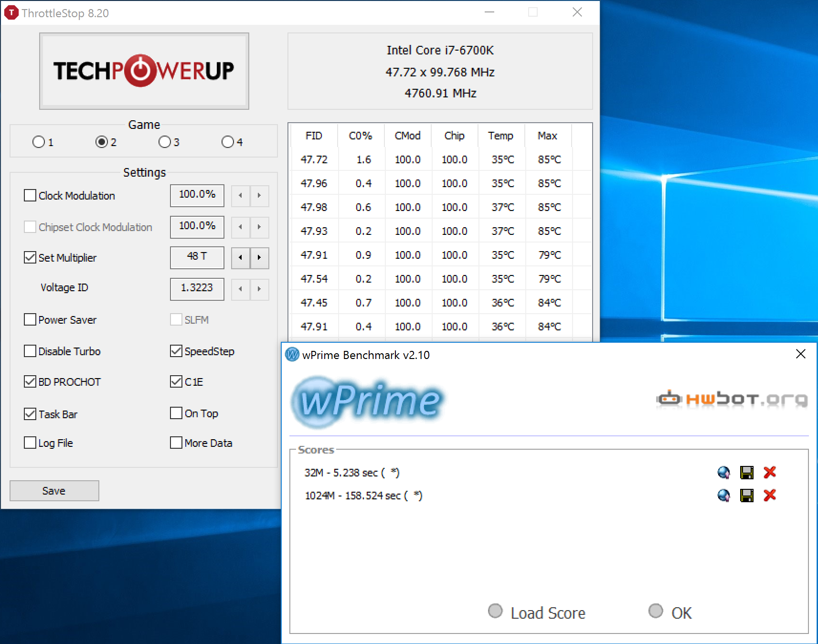Increase Clock Modulation with right arrow
The image size is (818, 644).
[259, 196]
